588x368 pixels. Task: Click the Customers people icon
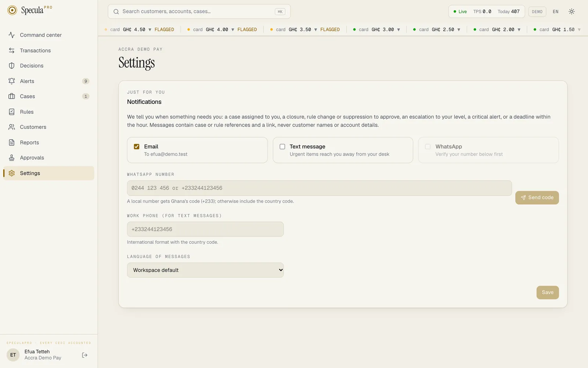click(12, 127)
